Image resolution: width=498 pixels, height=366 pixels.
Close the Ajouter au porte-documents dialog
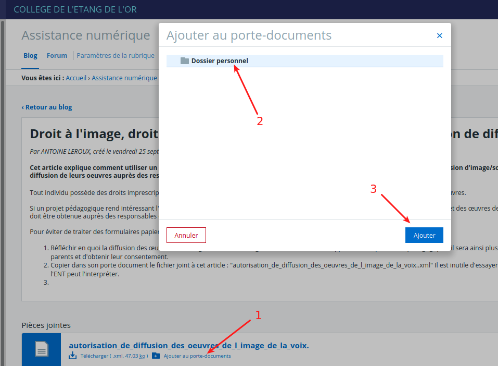tap(439, 35)
